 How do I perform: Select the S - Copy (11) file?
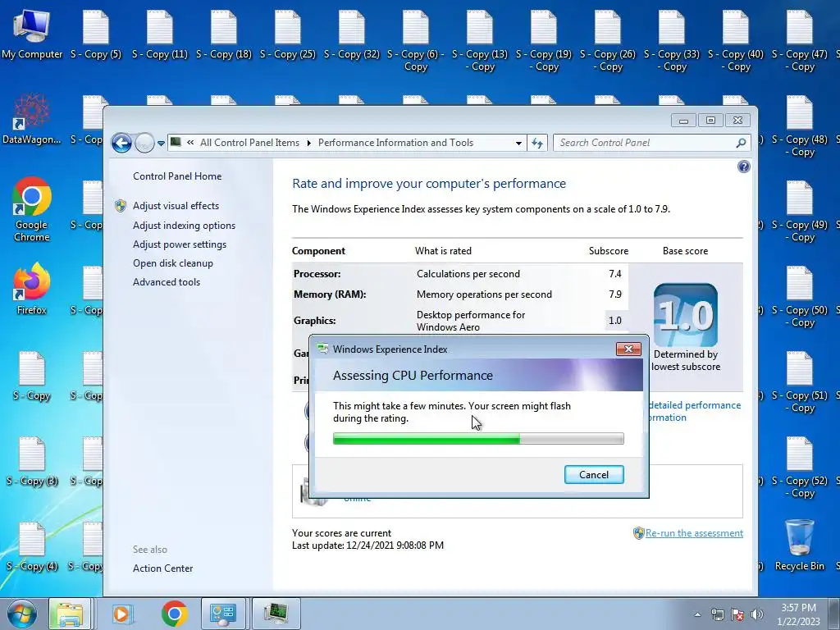[160, 34]
